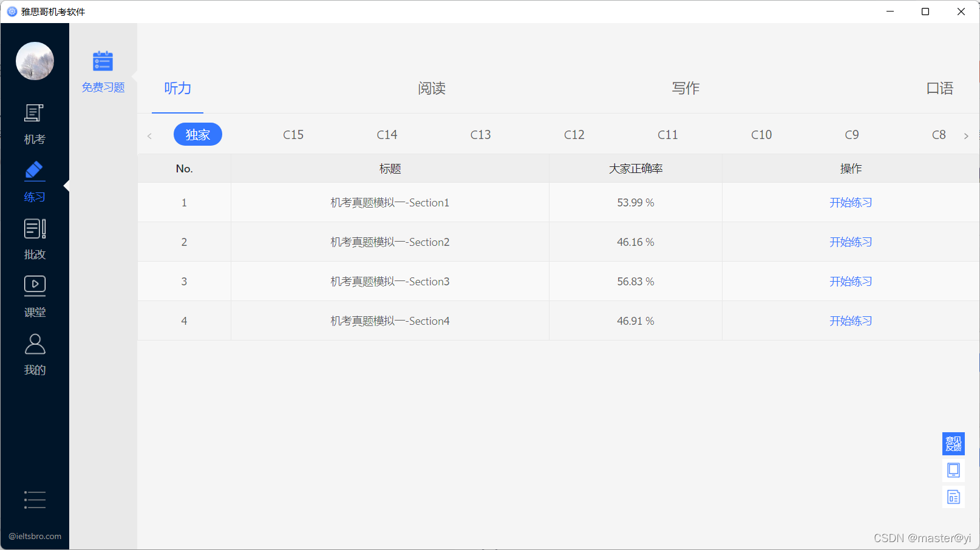Screen dimensions: 980x550
Task: Open the 批改 correction icon
Action: (x=35, y=229)
